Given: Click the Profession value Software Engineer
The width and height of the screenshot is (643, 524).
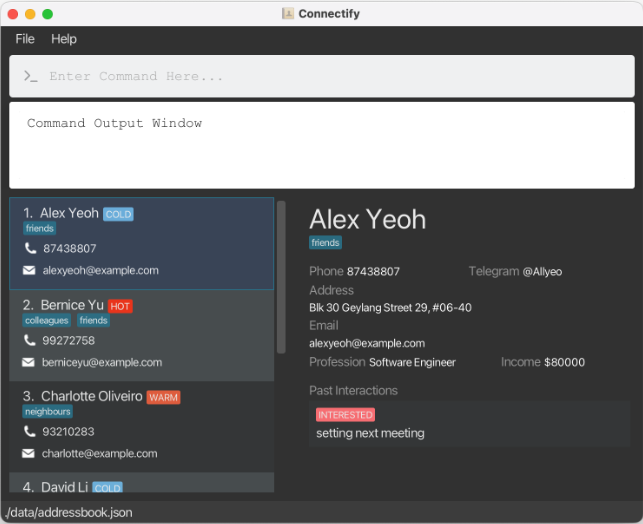Looking at the screenshot, I should pos(412,362).
